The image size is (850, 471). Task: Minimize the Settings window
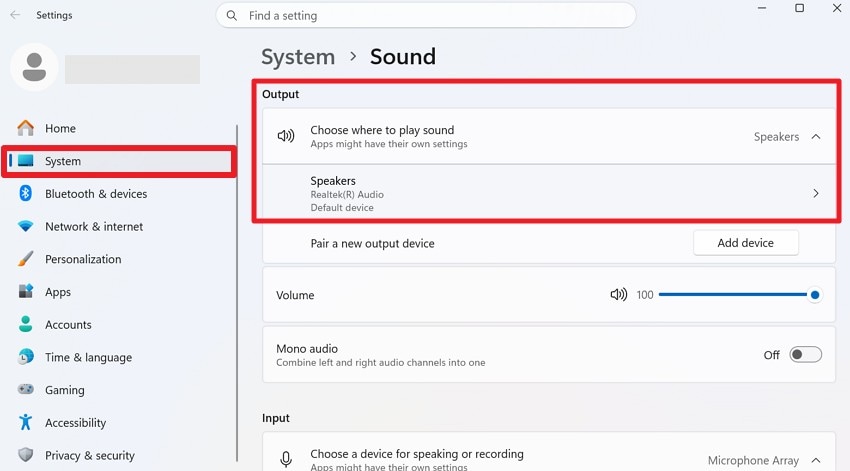762,8
